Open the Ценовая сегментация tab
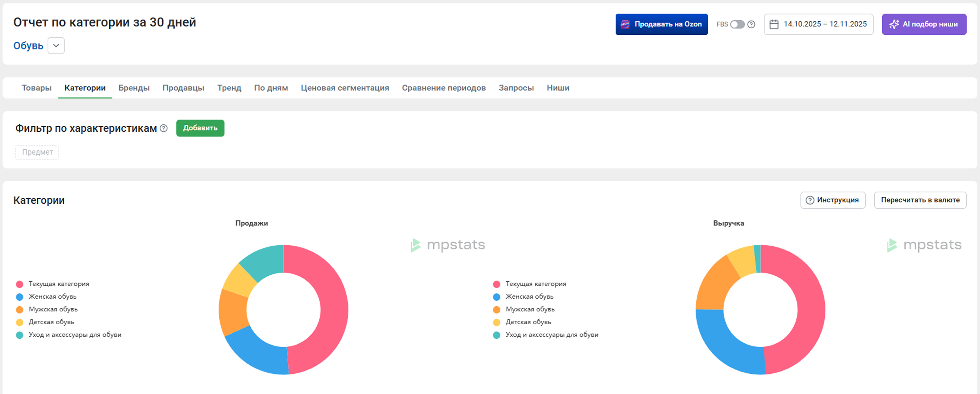 pyautogui.click(x=345, y=88)
